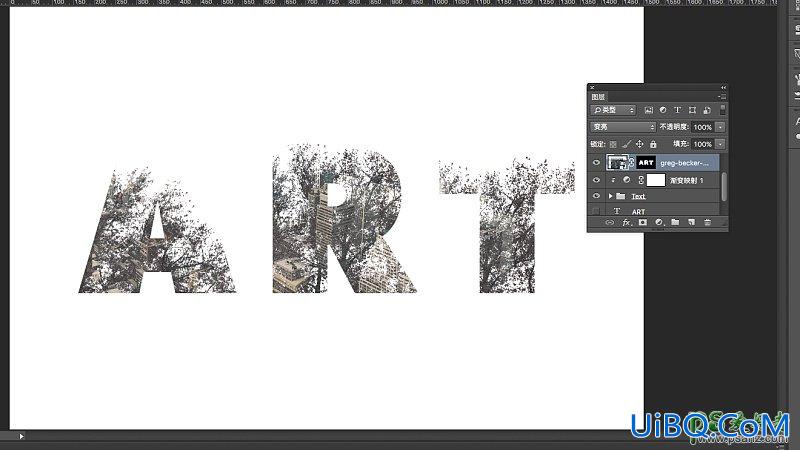Lock image pixels brush icon
Screen dimensions: 800x450
[x=627, y=144]
